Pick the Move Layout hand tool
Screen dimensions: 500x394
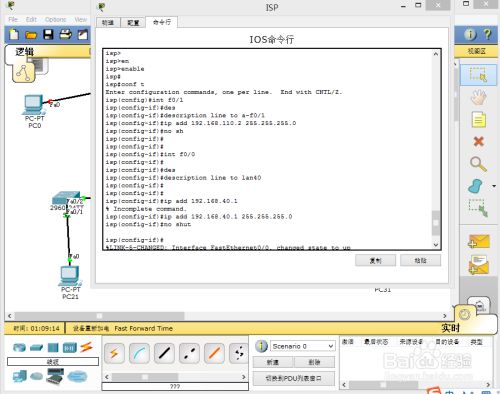point(478,97)
